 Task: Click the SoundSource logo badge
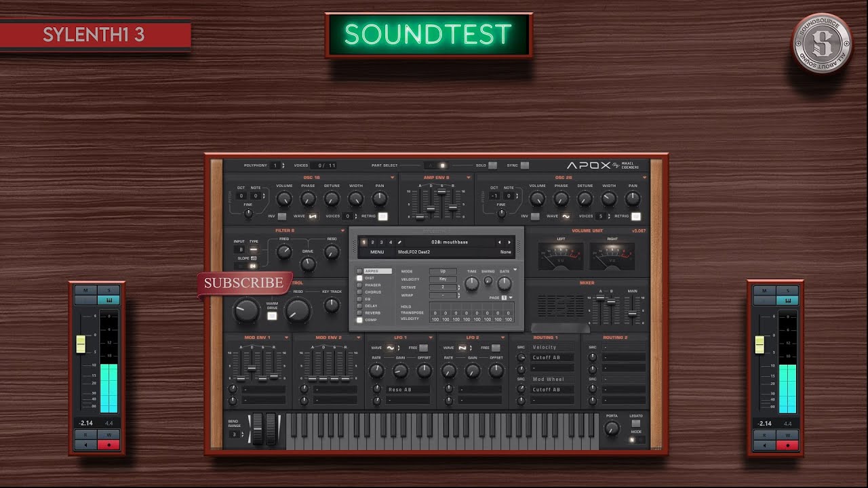click(823, 44)
